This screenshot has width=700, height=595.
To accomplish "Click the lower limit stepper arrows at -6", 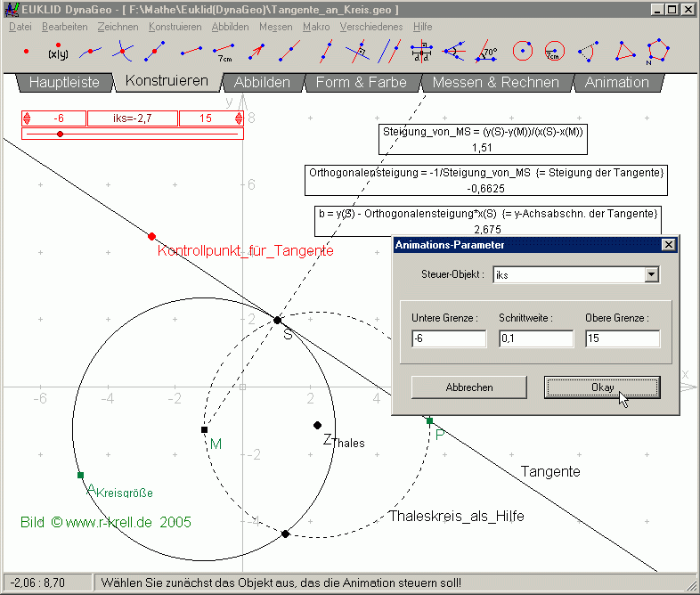I will coord(27,118).
